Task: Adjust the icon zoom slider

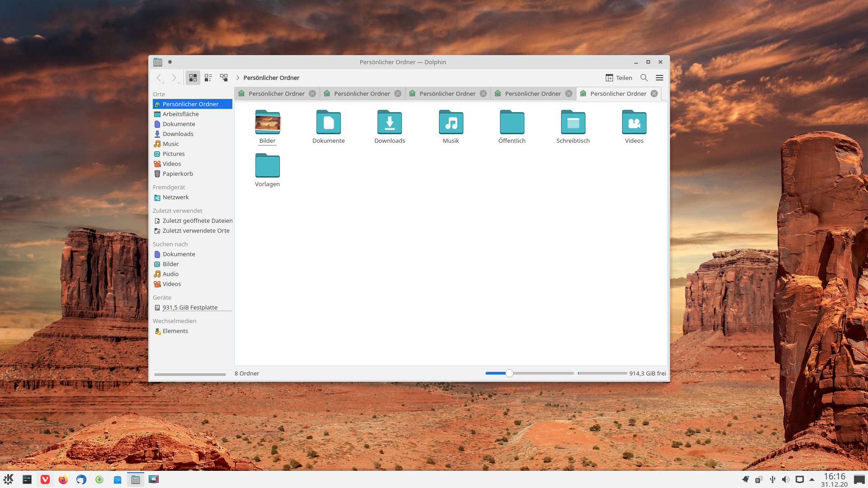Action: coord(509,373)
